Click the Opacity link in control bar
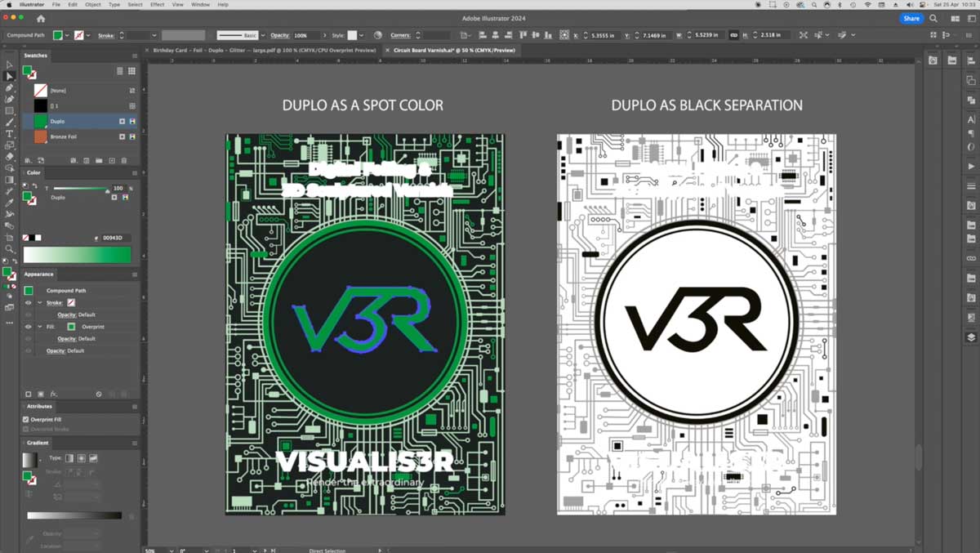 [280, 35]
